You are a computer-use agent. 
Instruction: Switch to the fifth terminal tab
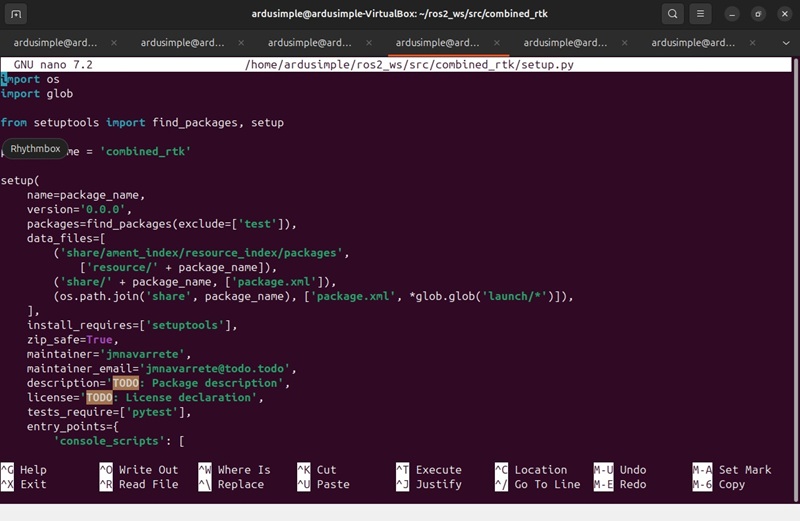[566, 43]
